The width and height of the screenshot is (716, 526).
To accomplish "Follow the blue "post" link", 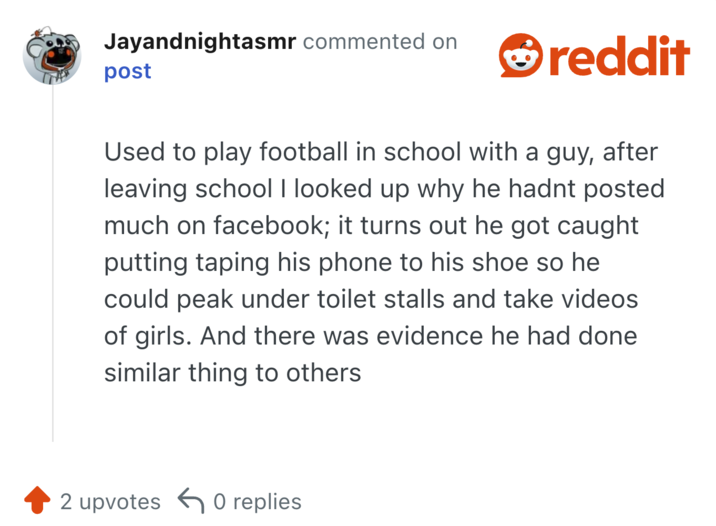I will tap(127, 71).
